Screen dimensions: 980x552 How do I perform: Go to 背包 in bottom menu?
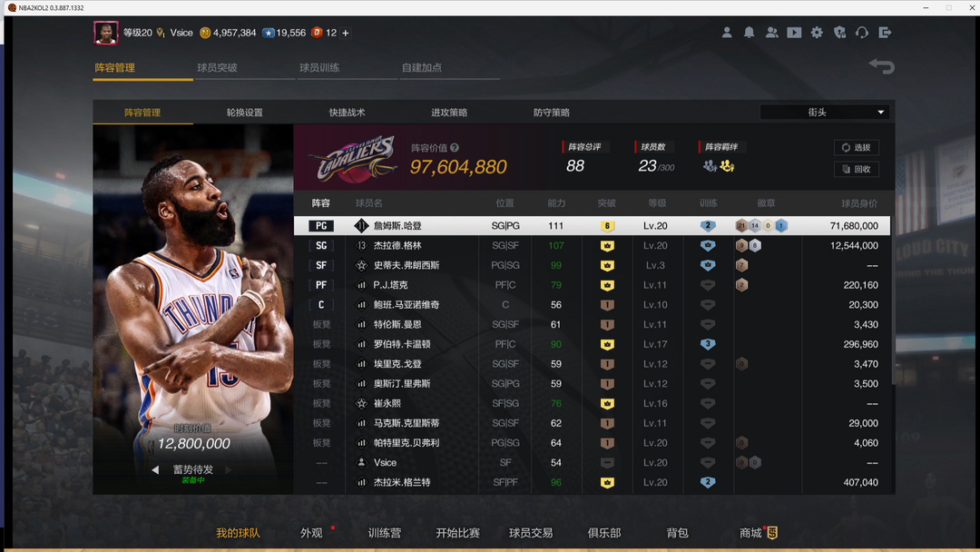[x=678, y=533]
